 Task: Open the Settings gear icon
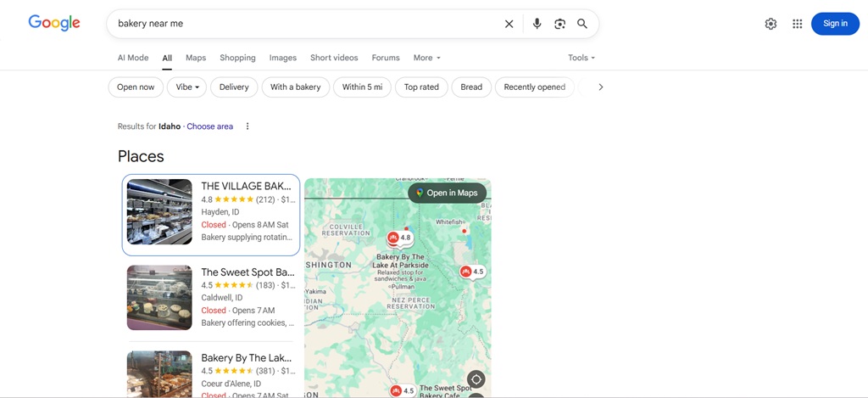click(771, 24)
